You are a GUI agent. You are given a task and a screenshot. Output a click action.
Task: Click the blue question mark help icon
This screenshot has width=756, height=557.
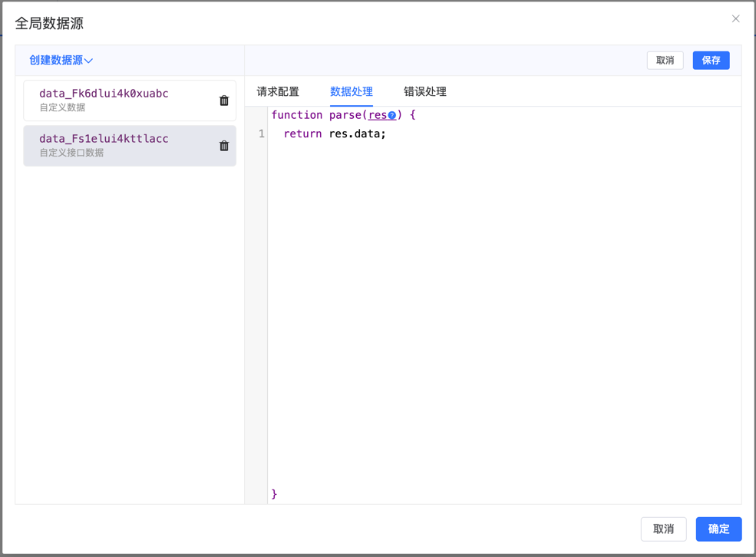point(392,116)
